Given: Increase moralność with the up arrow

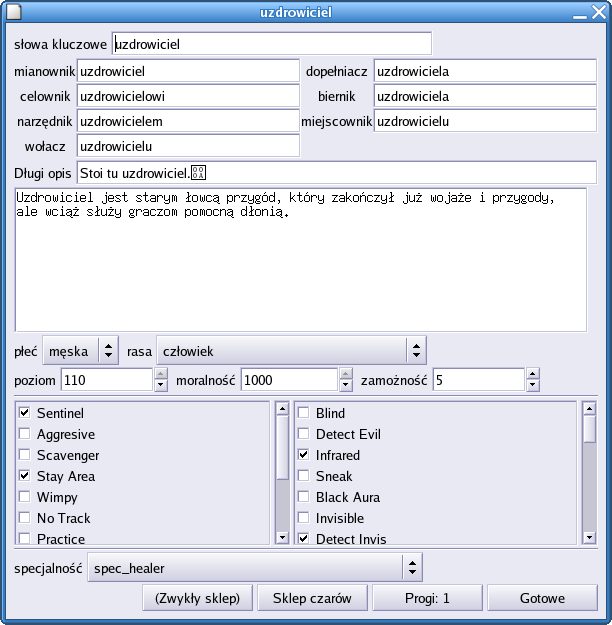Looking at the screenshot, I should click(x=346, y=374).
